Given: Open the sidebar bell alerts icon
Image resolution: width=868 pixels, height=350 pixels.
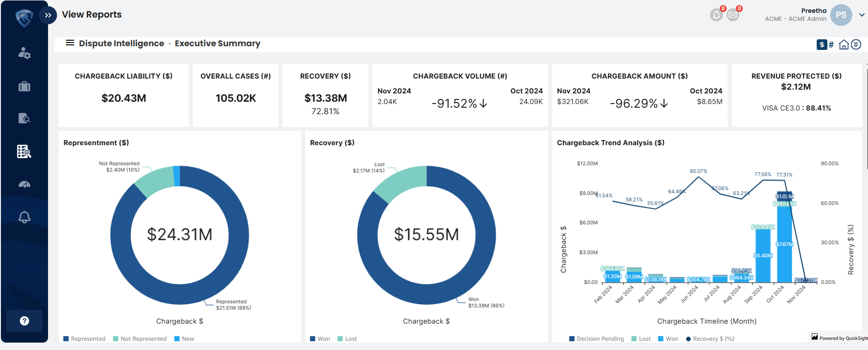Looking at the screenshot, I should click(24, 217).
